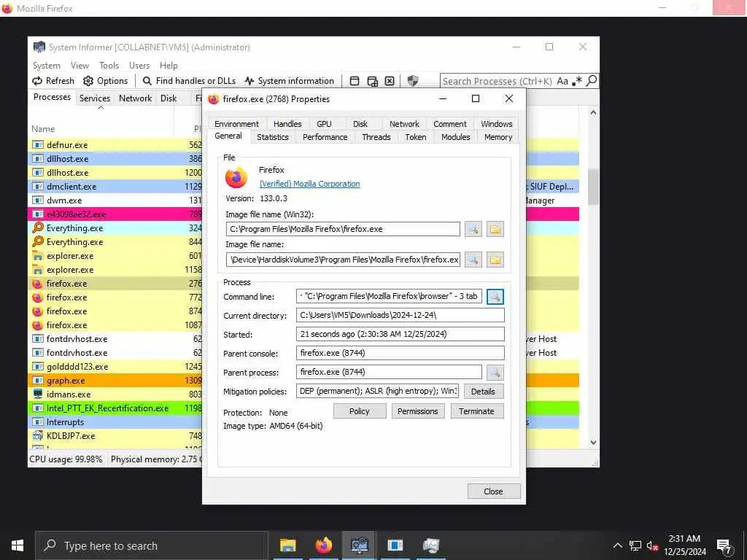The width and height of the screenshot is (747, 560).
Task: Switch to main window Disk tab
Action: tap(169, 98)
